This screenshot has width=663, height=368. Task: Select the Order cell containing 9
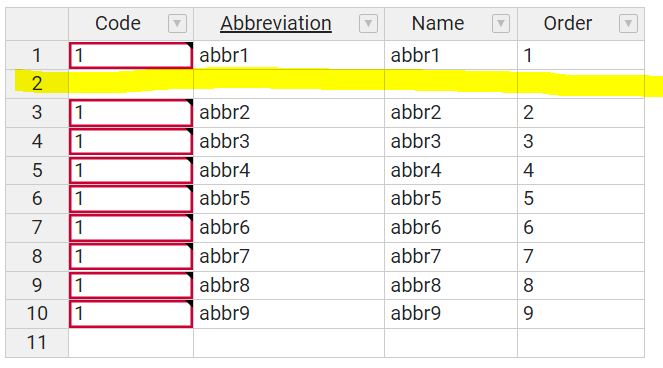pyautogui.click(x=581, y=314)
